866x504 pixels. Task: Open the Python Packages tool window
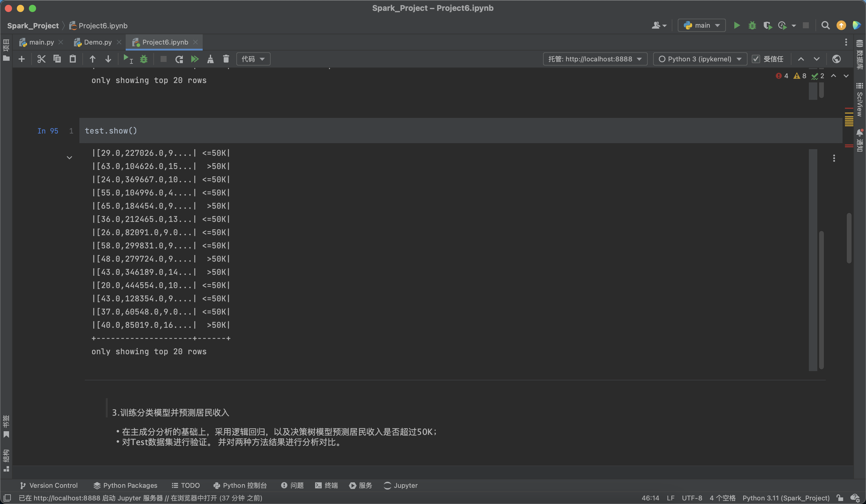(x=125, y=485)
